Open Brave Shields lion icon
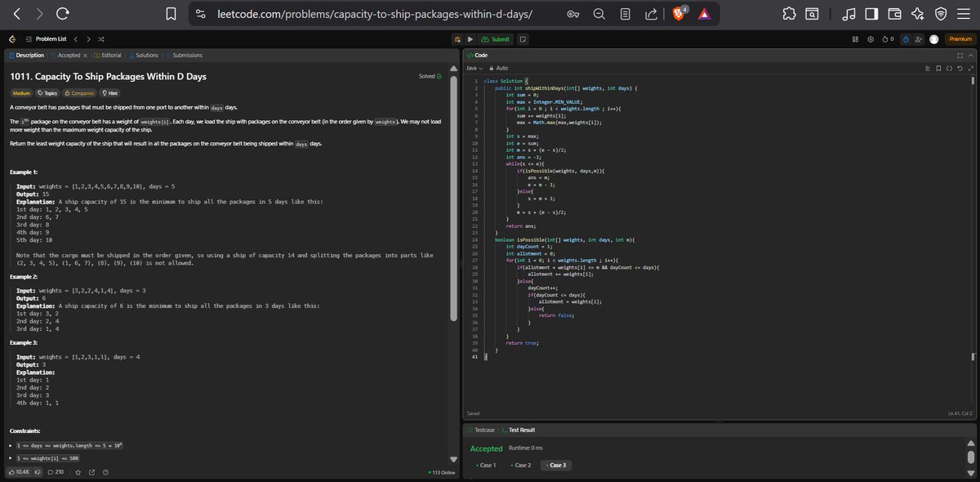The image size is (980, 482). (679, 14)
